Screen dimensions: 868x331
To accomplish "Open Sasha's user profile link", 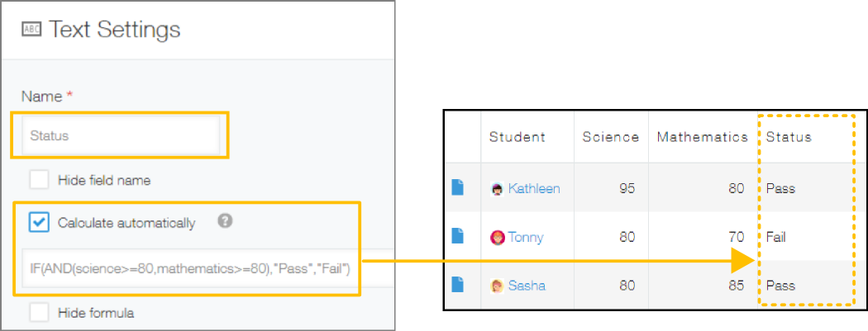I will click(x=527, y=286).
